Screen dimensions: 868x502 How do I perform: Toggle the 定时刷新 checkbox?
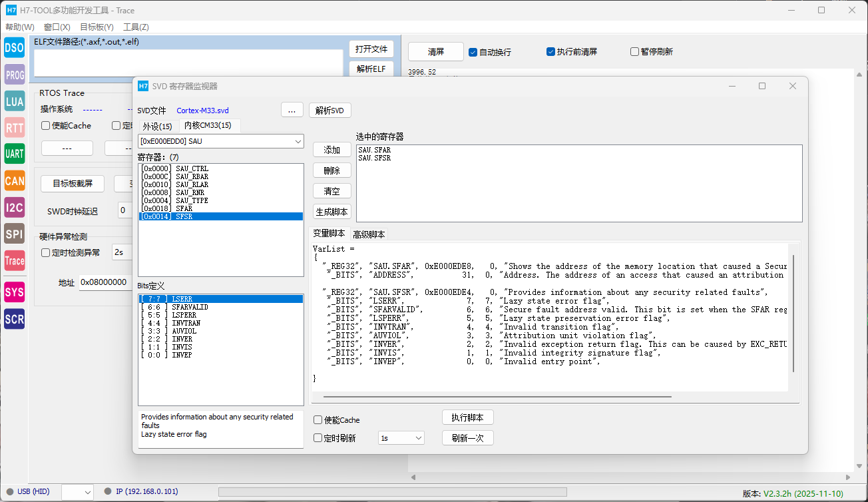coord(318,438)
